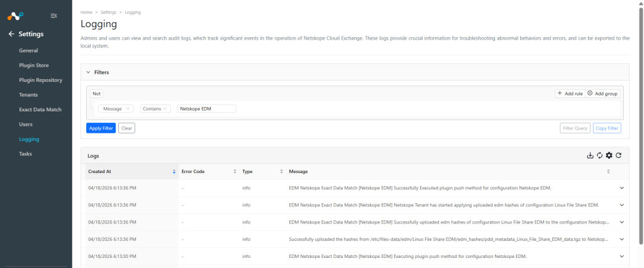Click the Filter Query button
Viewport: 644px width, 268px height.
tap(575, 128)
